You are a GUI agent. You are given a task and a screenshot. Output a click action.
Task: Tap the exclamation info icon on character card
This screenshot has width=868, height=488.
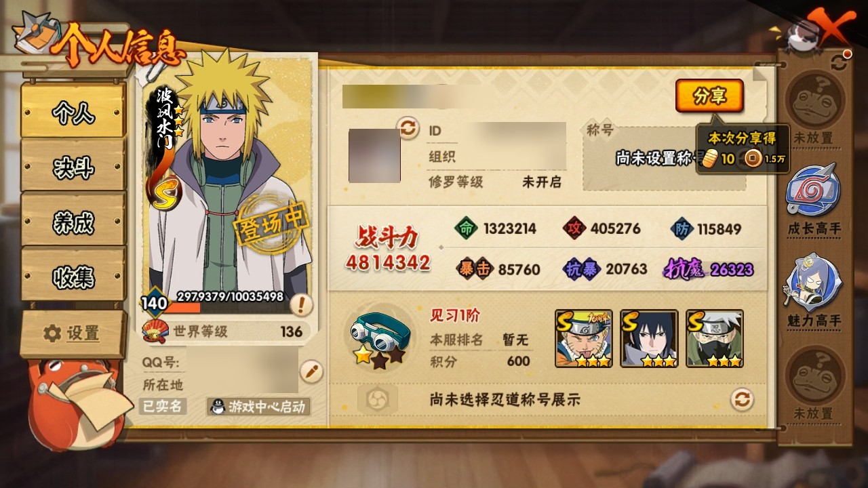click(x=301, y=305)
